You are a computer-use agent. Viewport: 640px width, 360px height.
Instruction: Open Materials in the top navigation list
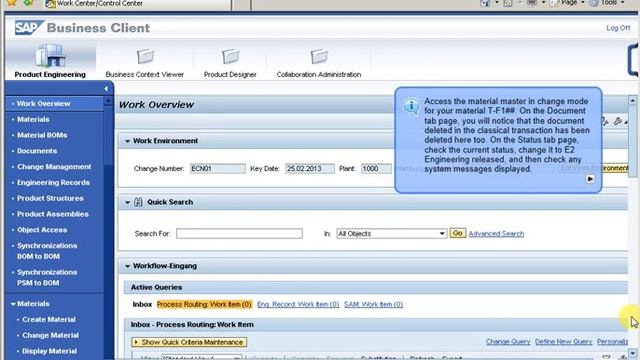point(33,120)
